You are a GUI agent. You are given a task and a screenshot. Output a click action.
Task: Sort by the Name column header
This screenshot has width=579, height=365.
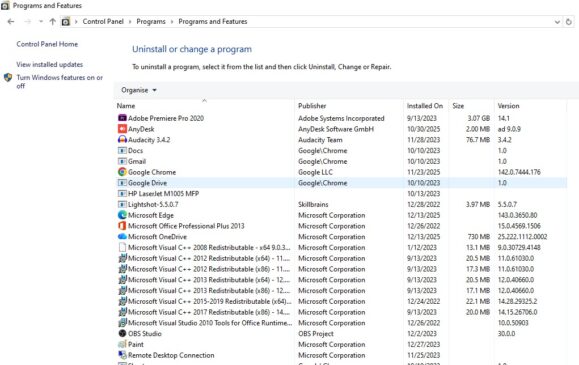point(205,106)
